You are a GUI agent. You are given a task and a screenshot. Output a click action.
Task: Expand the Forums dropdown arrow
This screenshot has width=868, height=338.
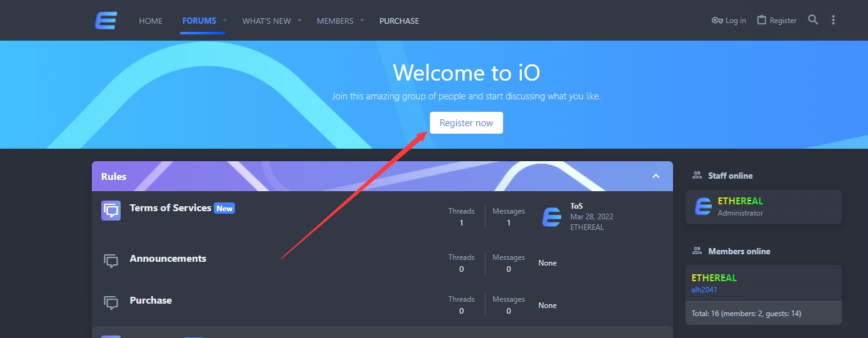point(225,21)
